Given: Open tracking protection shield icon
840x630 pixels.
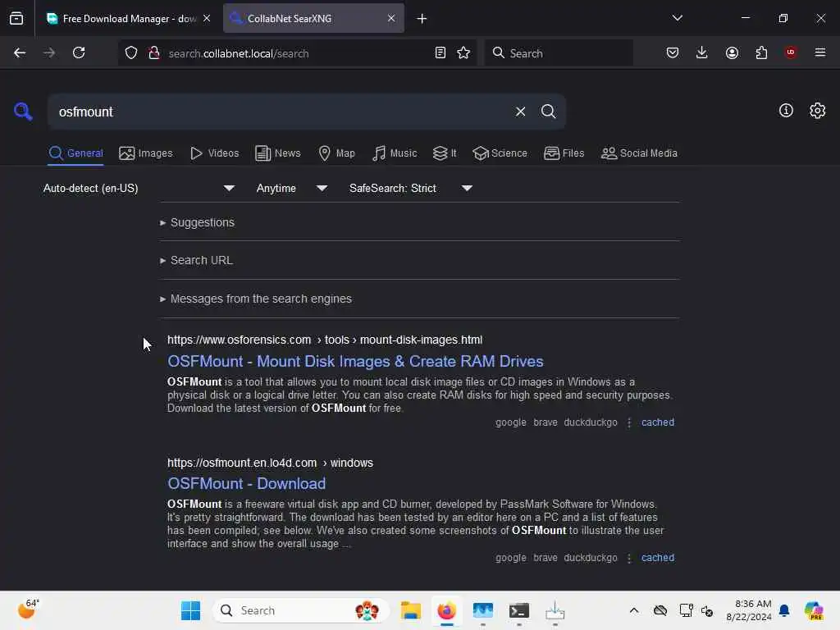Looking at the screenshot, I should 131,52.
